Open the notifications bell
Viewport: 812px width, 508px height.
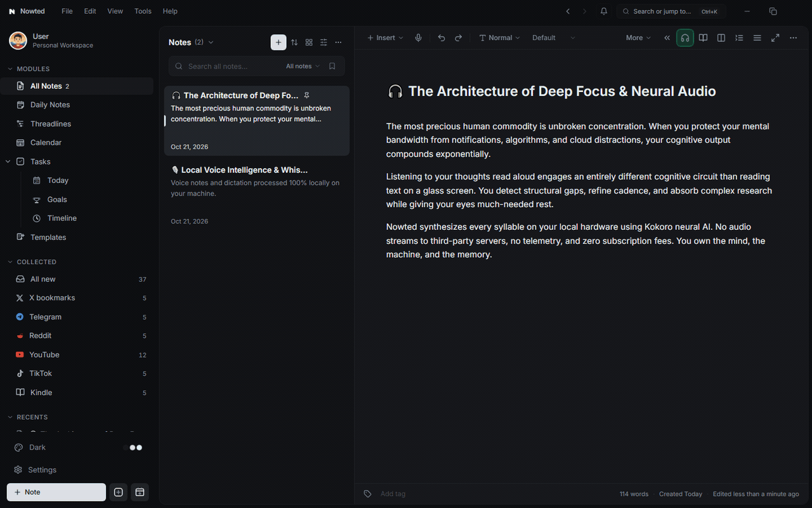click(604, 11)
